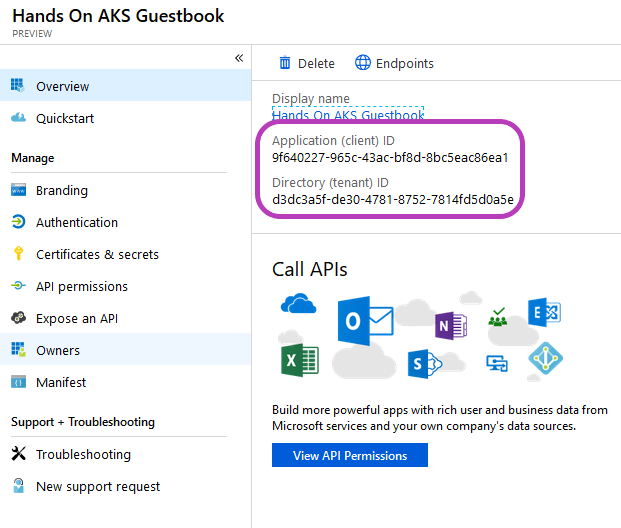Click the Branding www icon
The image size is (621, 528).
pyautogui.click(x=18, y=190)
